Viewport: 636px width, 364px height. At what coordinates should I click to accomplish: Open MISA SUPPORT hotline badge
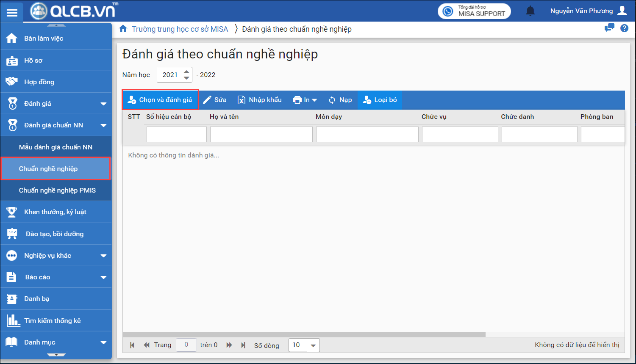pos(474,11)
